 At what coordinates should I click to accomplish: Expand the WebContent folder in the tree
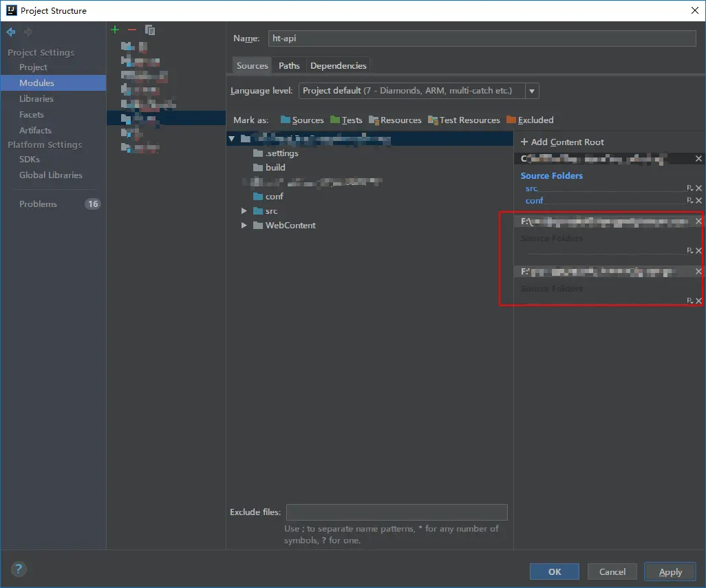pyautogui.click(x=244, y=226)
